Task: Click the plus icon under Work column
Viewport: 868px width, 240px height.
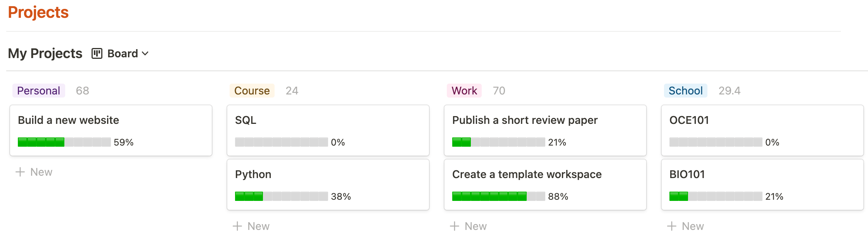Action: (x=455, y=226)
